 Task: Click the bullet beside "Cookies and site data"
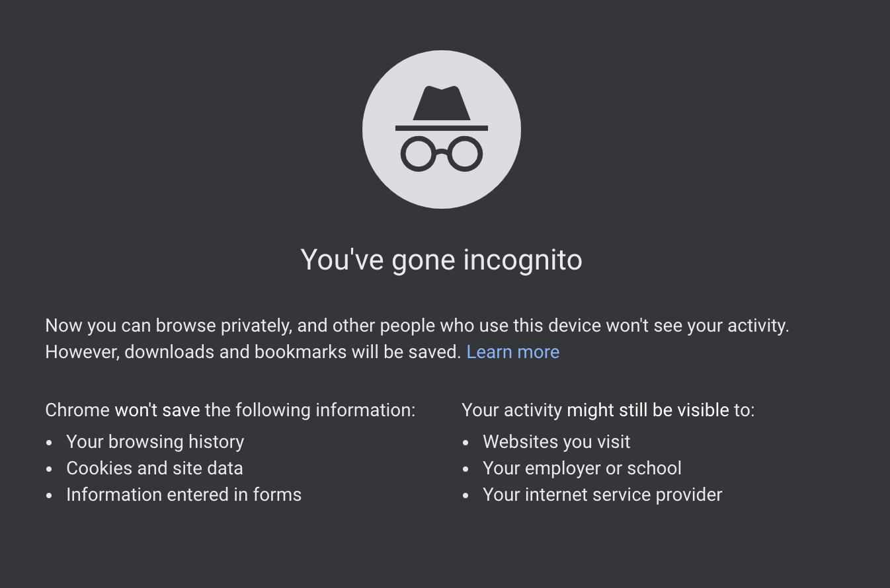coord(49,469)
